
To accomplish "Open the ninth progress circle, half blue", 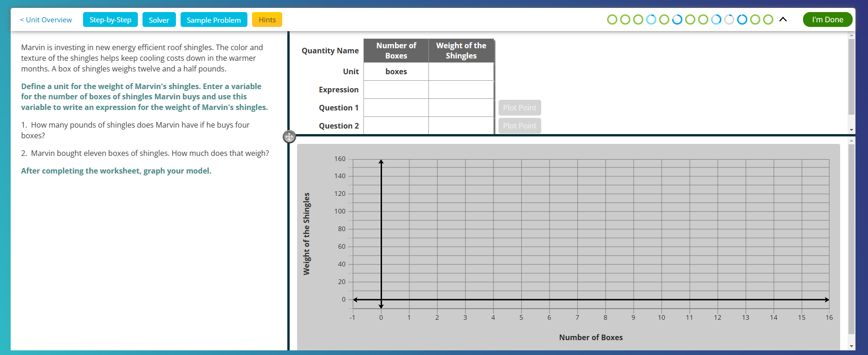I will pyautogui.click(x=716, y=19).
